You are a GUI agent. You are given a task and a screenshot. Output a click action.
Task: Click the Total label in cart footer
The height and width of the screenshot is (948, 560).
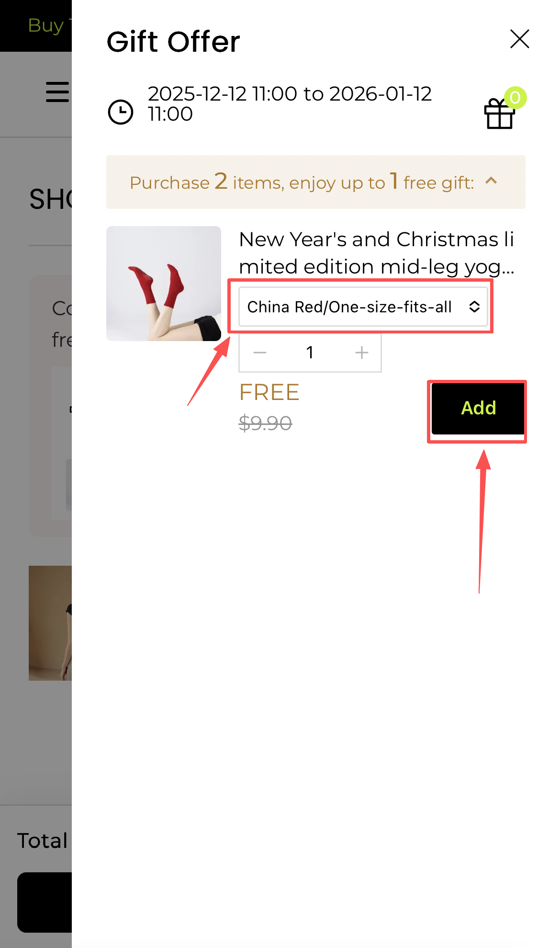tap(43, 841)
